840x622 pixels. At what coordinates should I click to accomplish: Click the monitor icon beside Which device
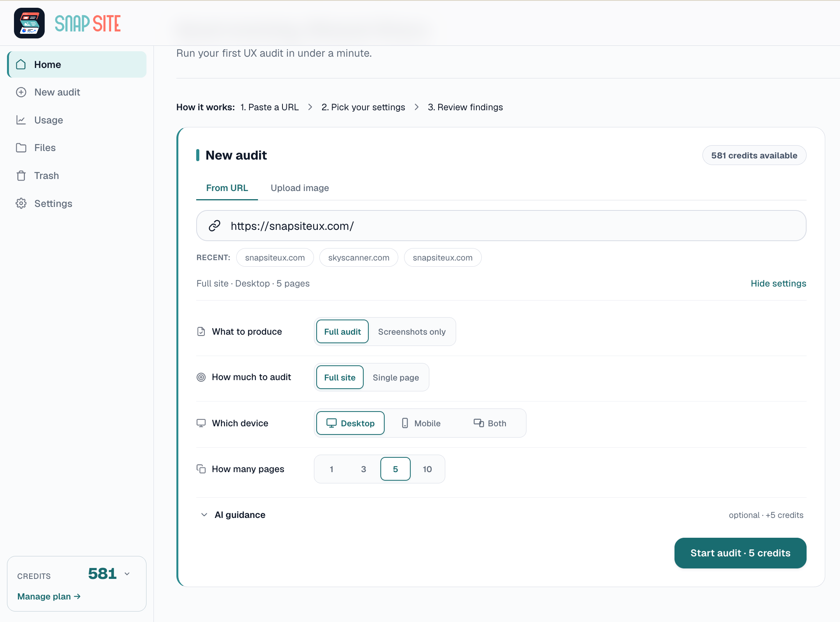coord(201,423)
